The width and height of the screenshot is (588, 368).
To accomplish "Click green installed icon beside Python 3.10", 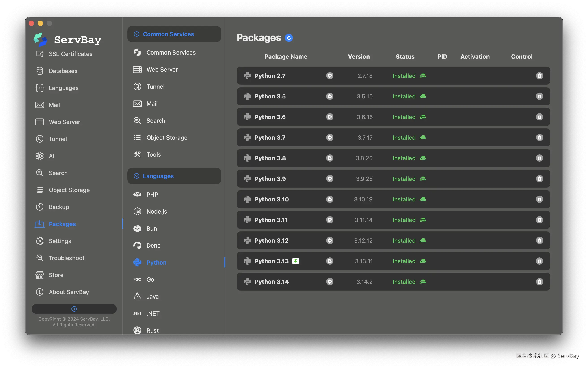I will click(x=423, y=199).
